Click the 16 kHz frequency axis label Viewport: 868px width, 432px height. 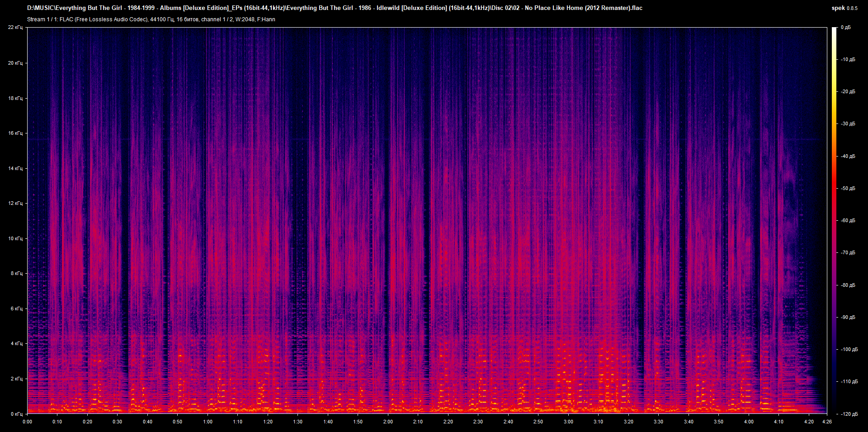click(15, 133)
